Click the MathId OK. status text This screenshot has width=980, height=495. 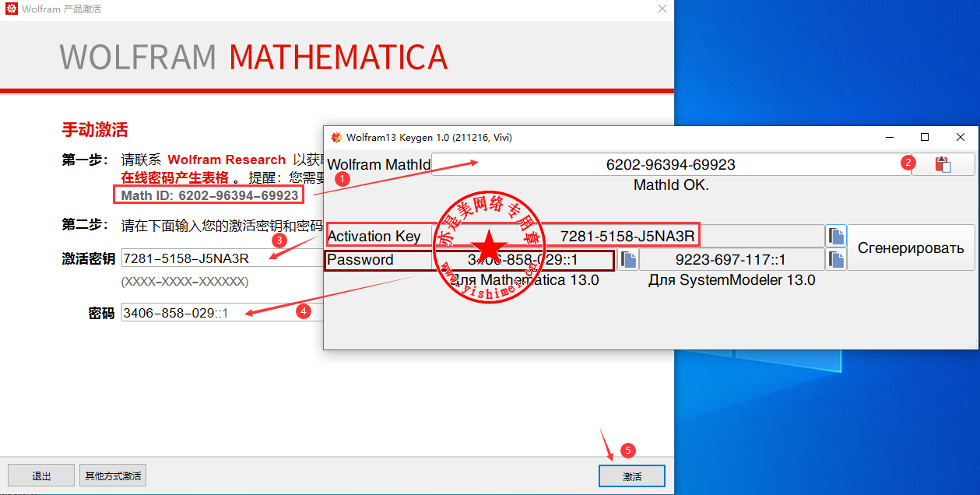click(671, 185)
